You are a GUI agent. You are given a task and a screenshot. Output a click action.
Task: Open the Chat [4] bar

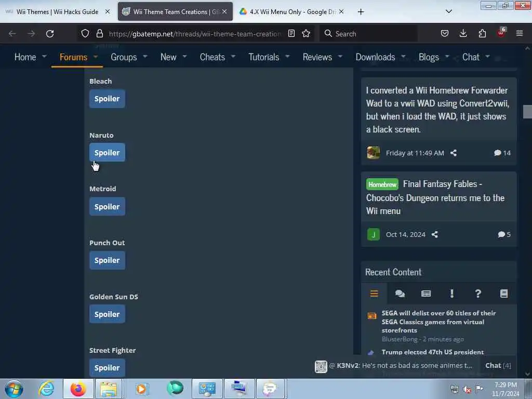[498, 365]
